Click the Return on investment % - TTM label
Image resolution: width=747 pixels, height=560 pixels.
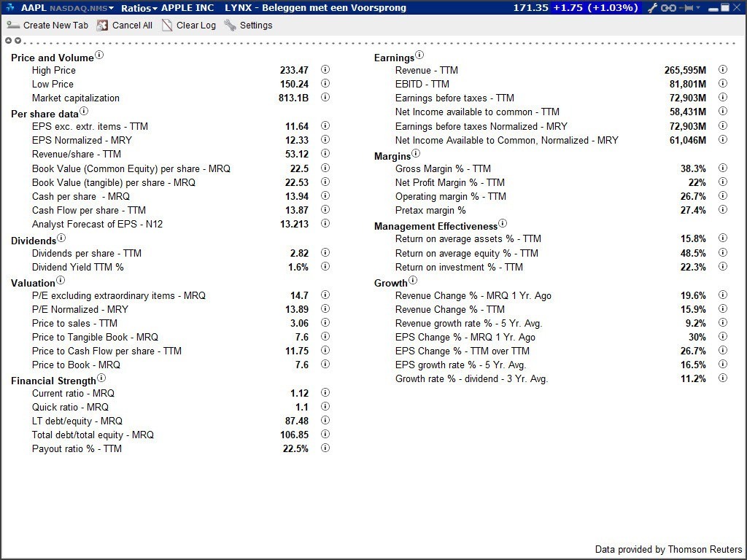pos(459,267)
